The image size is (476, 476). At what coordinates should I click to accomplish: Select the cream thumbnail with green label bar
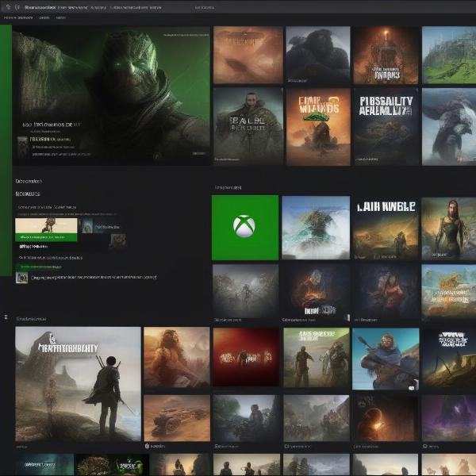[x=46, y=229]
